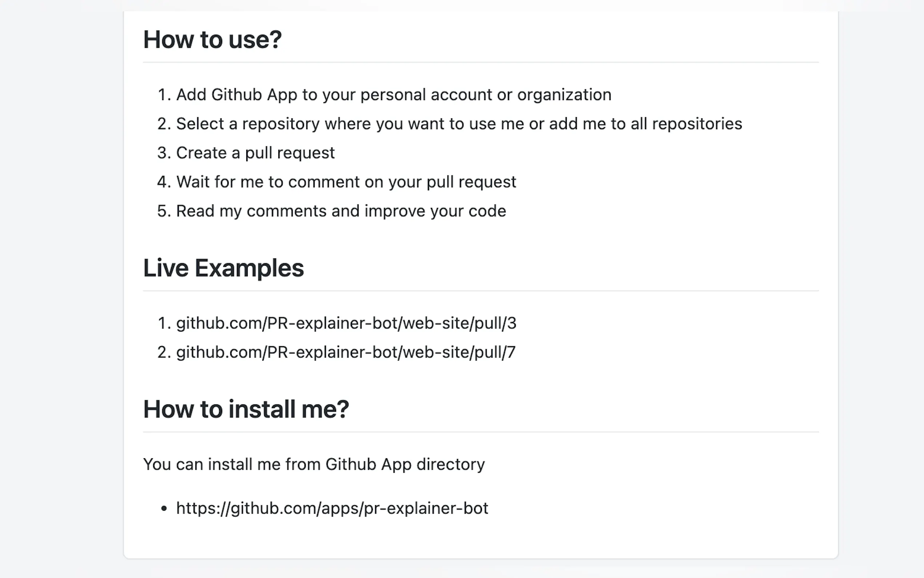Click number "1." in Live Examples list
The image size is (924, 578).
point(164,324)
